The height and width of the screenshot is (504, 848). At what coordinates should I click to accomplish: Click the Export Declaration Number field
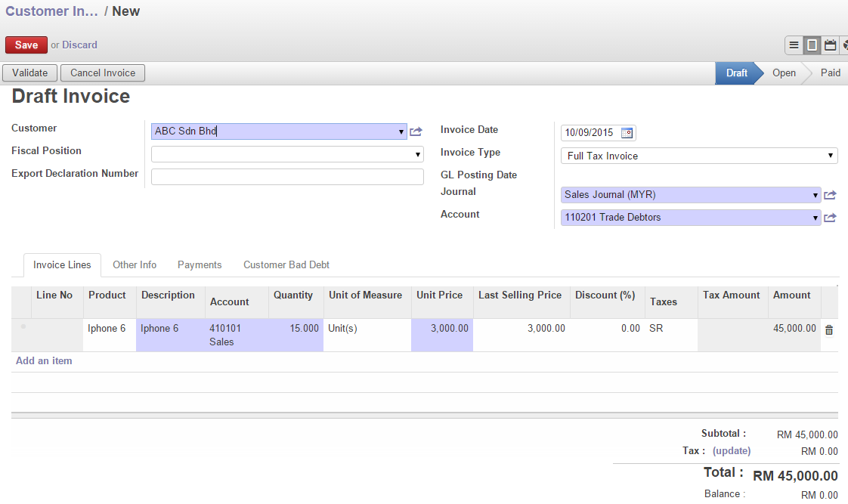287,176
